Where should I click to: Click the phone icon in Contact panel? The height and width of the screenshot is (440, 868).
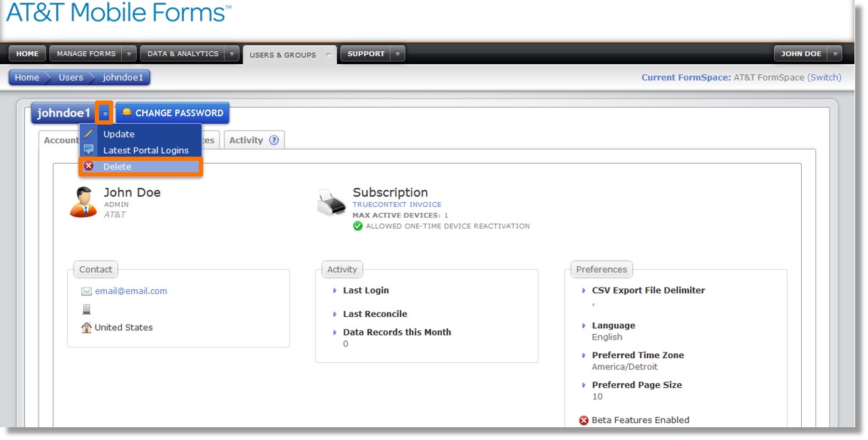tap(86, 309)
